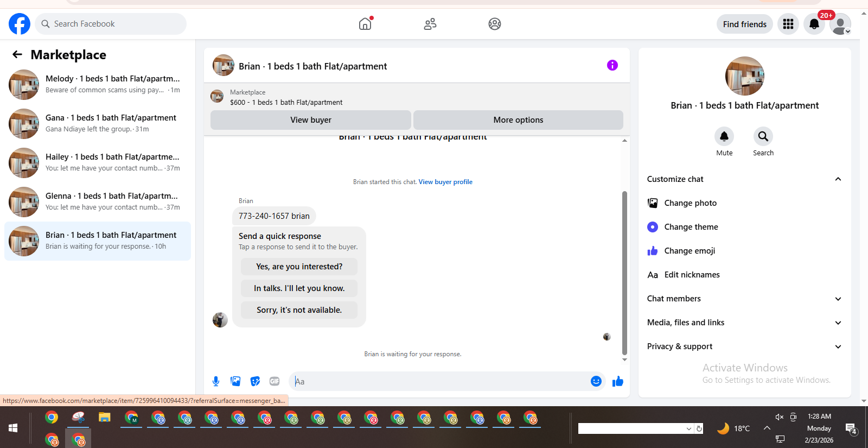Click the chat scrollbar up arrow

pyautogui.click(x=624, y=141)
